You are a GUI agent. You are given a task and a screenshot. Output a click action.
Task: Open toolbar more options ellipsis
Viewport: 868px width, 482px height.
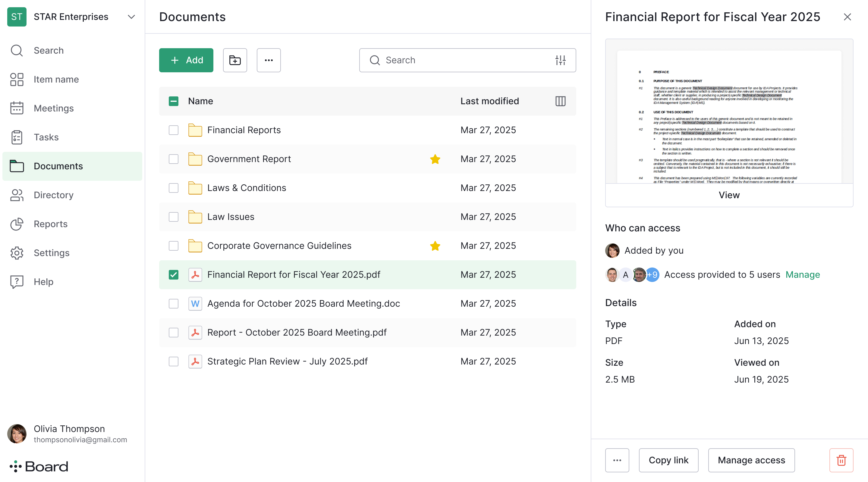(269, 60)
